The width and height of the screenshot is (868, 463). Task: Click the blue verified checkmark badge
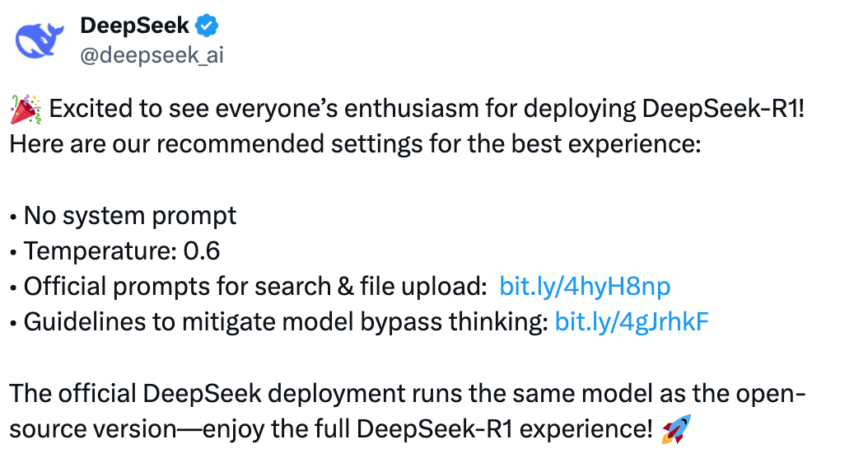pos(207,26)
